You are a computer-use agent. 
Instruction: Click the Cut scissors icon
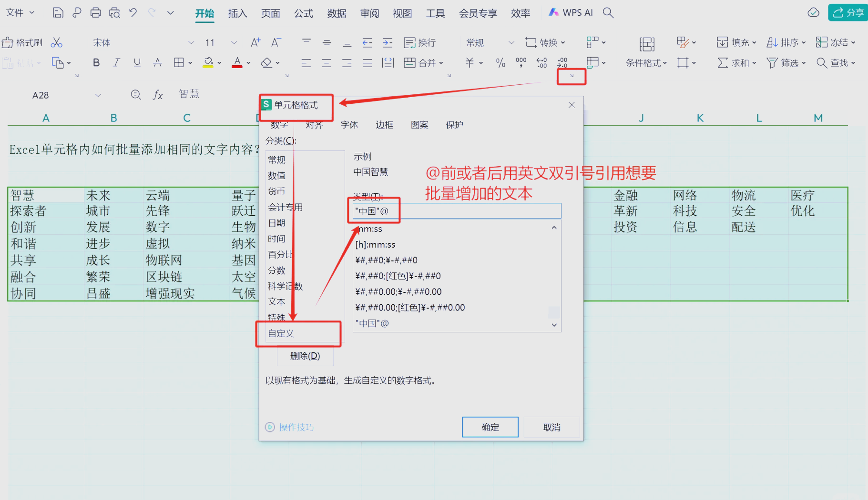[57, 42]
